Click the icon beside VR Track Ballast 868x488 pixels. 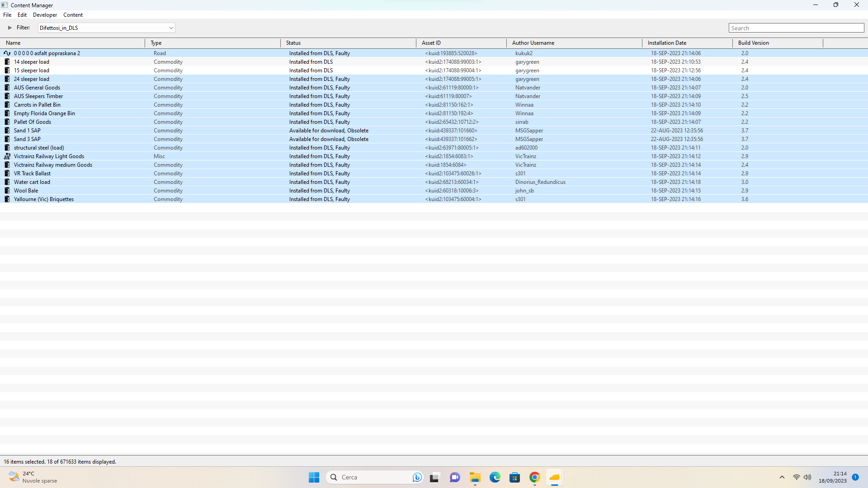pos(7,174)
